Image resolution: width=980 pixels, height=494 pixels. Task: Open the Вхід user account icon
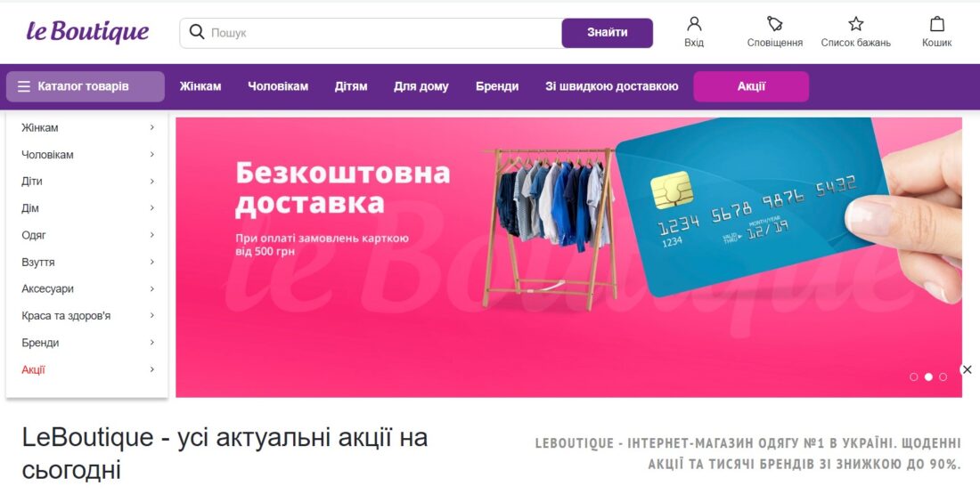pos(694,24)
